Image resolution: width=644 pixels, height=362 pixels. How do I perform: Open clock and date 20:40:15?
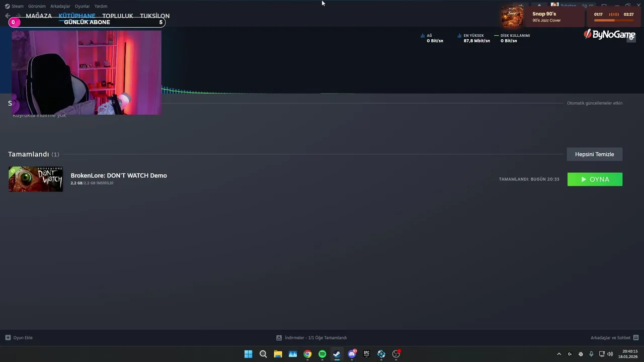pos(628,354)
